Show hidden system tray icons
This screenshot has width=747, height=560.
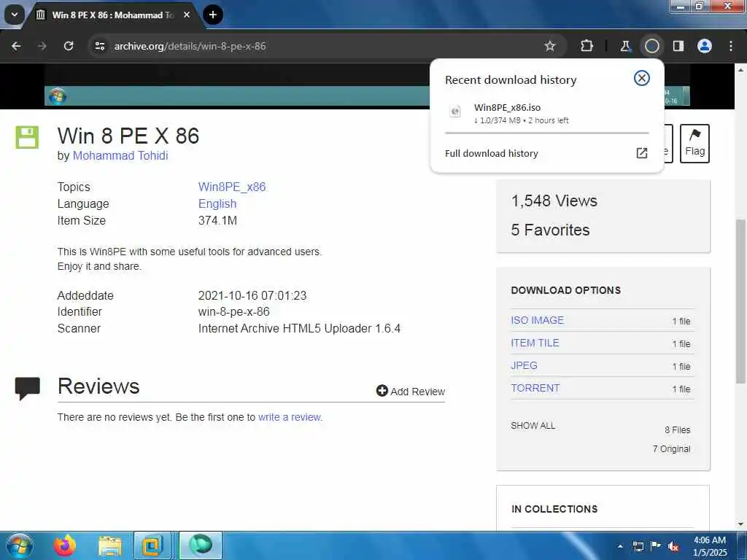click(x=620, y=546)
